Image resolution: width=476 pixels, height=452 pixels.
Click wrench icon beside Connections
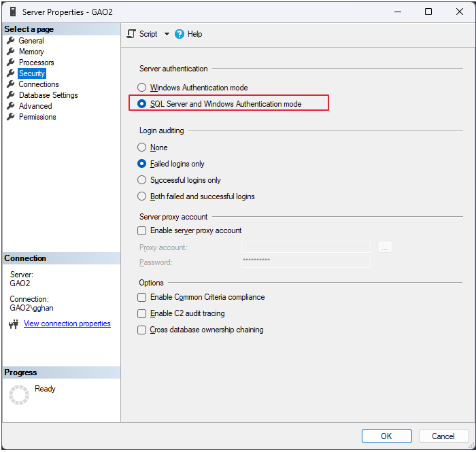[x=11, y=84]
